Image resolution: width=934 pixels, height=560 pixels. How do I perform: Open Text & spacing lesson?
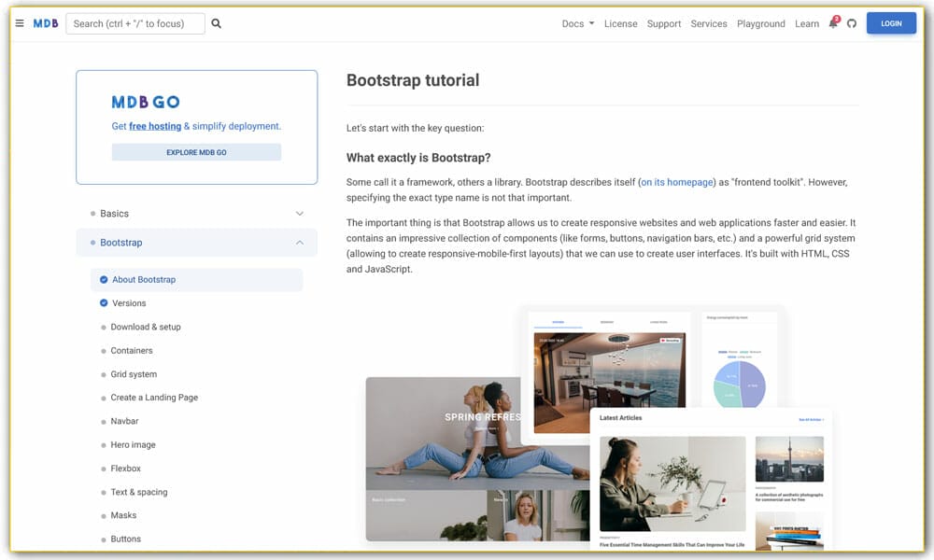pyautogui.click(x=139, y=492)
